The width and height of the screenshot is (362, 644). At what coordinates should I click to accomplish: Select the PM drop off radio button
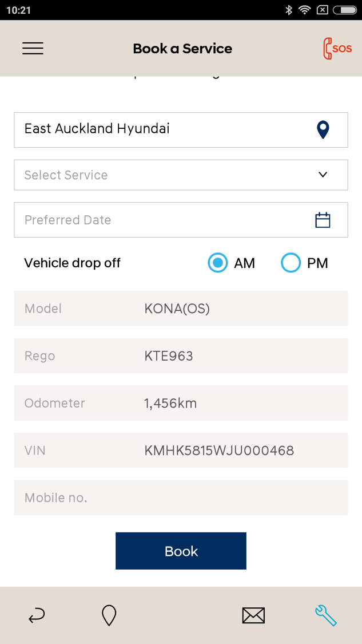(291, 263)
